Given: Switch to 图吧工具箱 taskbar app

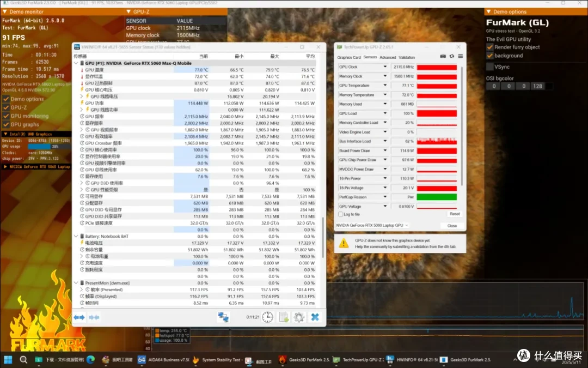Looking at the screenshot, I should (x=118, y=360).
